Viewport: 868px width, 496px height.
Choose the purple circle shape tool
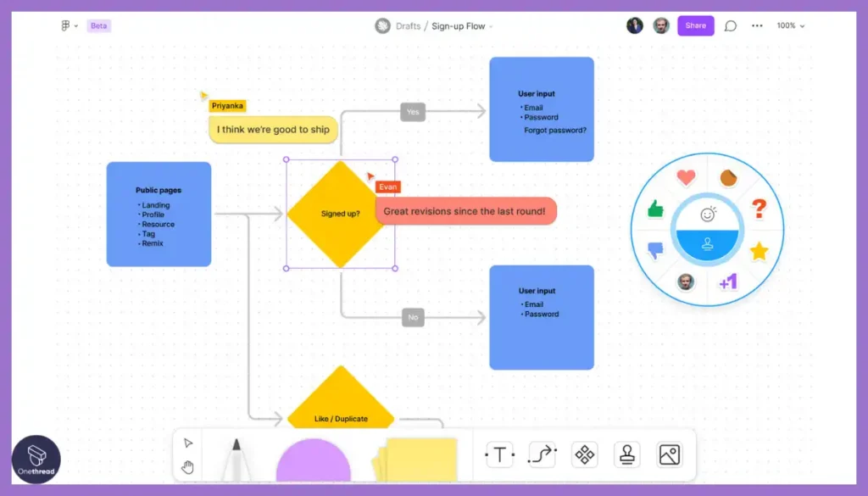pos(314,460)
